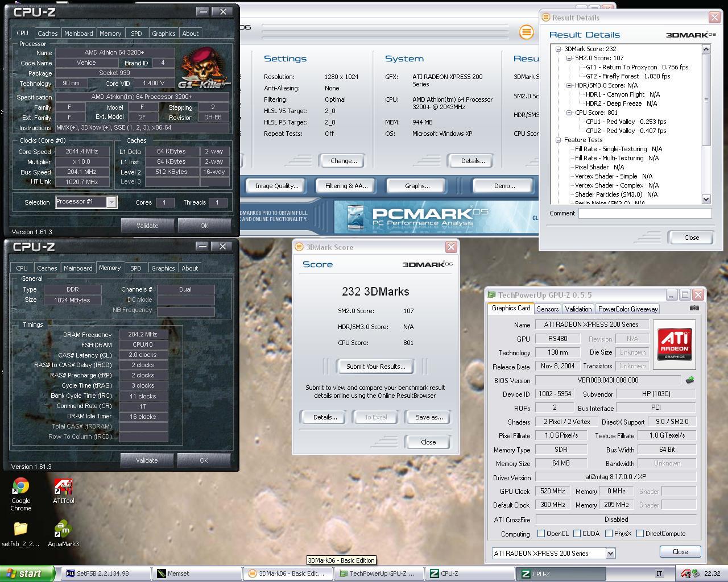Launch the AquaMark3 desktop shortcut
The width and height of the screenshot is (728, 582).
pos(63,534)
